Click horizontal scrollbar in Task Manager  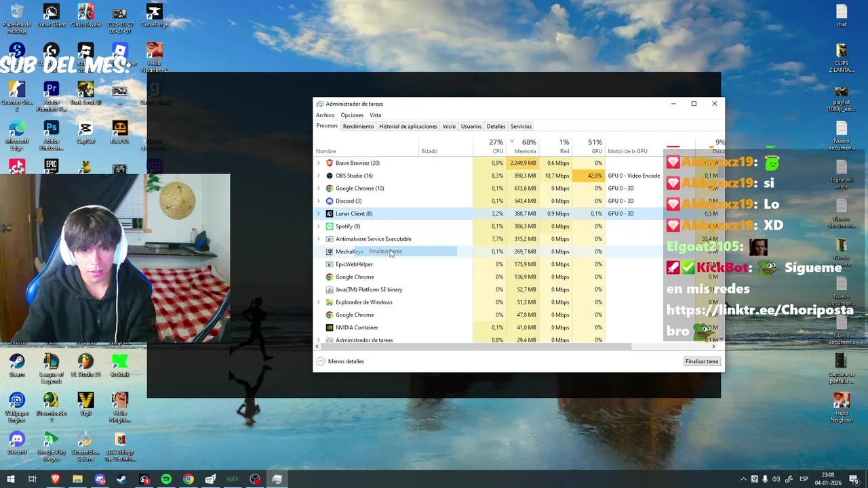click(475, 346)
